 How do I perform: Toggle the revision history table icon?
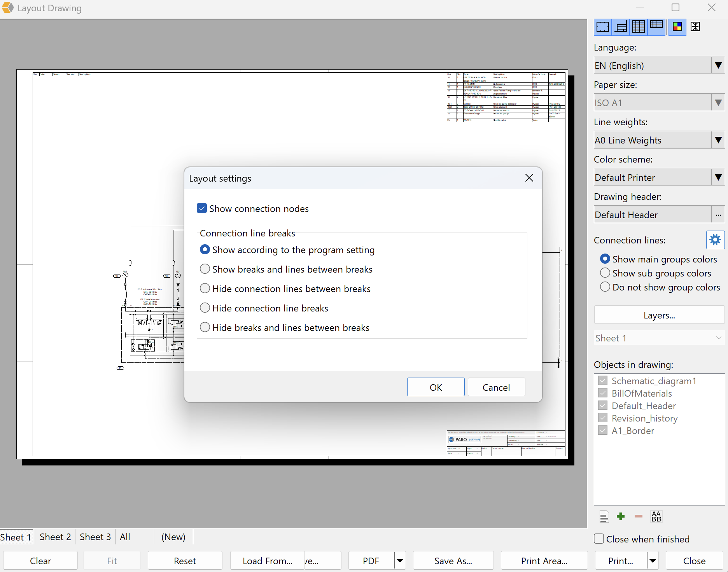point(656,27)
